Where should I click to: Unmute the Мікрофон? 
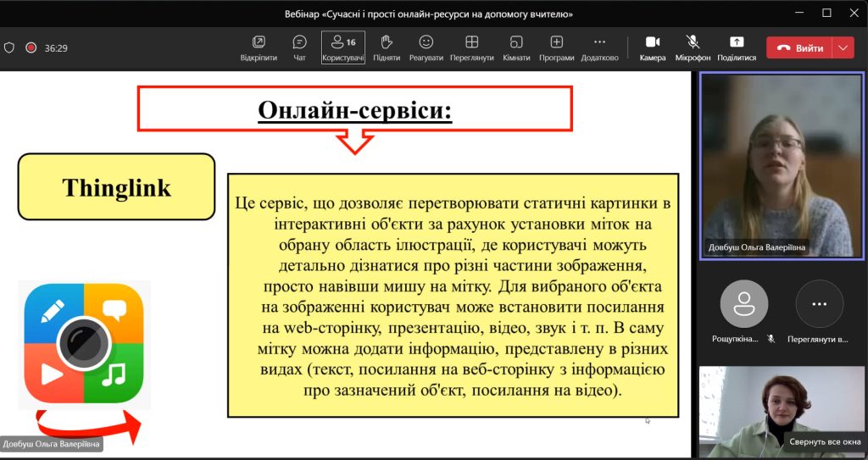coord(693,48)
